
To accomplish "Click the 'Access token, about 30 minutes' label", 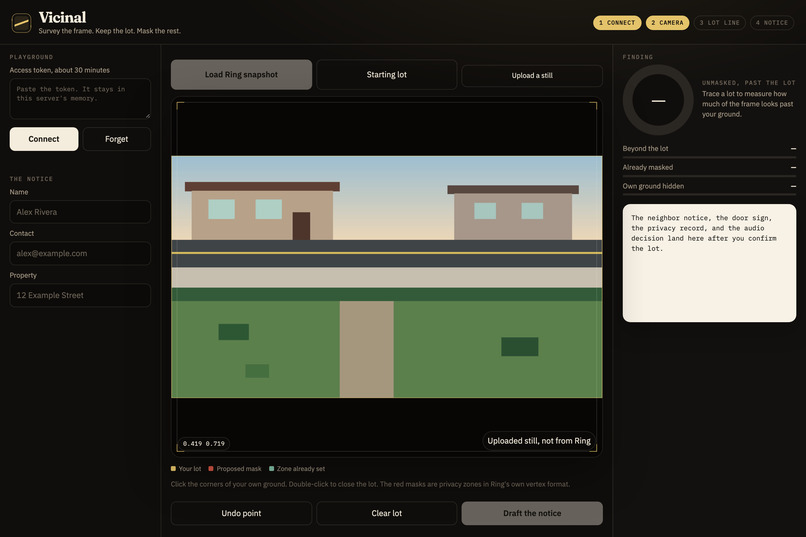I will [x=60, y=70].
